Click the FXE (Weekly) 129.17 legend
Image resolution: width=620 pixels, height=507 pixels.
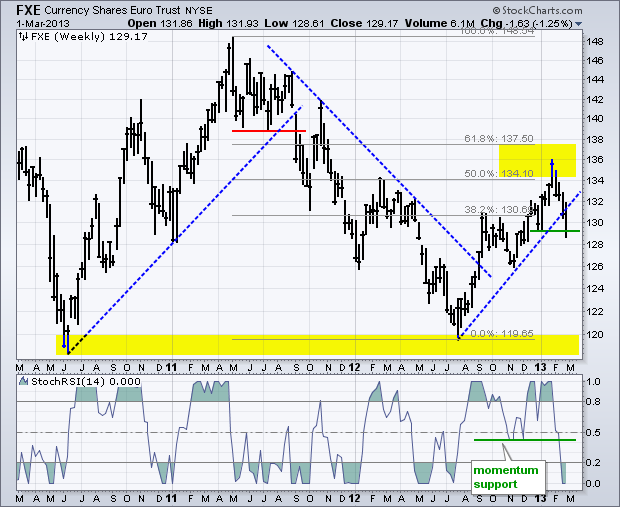point(89,37)
